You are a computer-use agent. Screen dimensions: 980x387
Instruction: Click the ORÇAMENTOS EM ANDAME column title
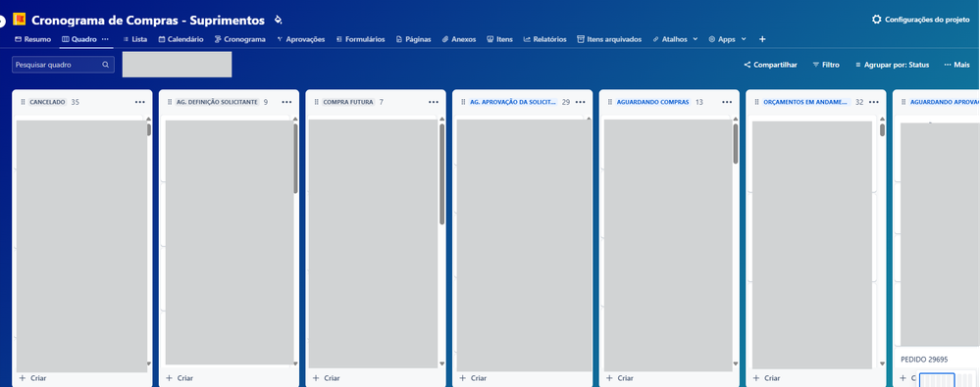pyautogui.click(x=806, y=102)
